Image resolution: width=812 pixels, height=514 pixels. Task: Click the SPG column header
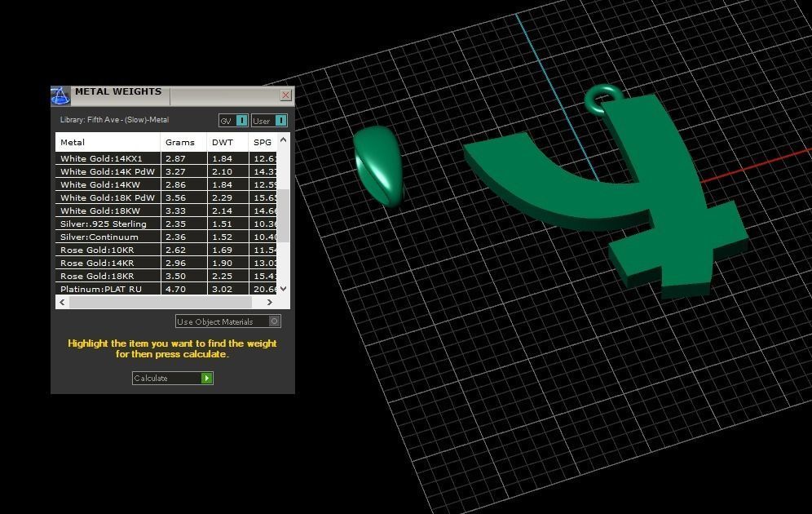[263, 142]
